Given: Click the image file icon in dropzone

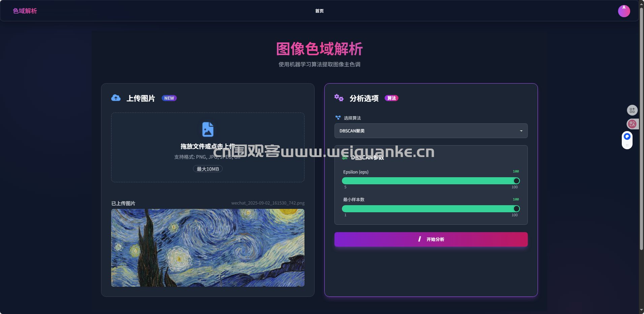Looking at the screenshot, I should click(x=208, y=129).
